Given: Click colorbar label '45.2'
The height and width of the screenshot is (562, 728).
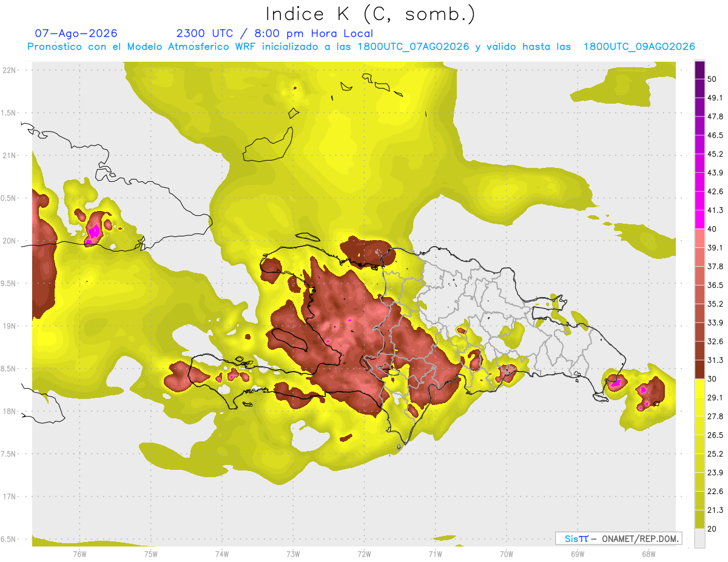Looking at the screenshot, I should tap(715, 154).
